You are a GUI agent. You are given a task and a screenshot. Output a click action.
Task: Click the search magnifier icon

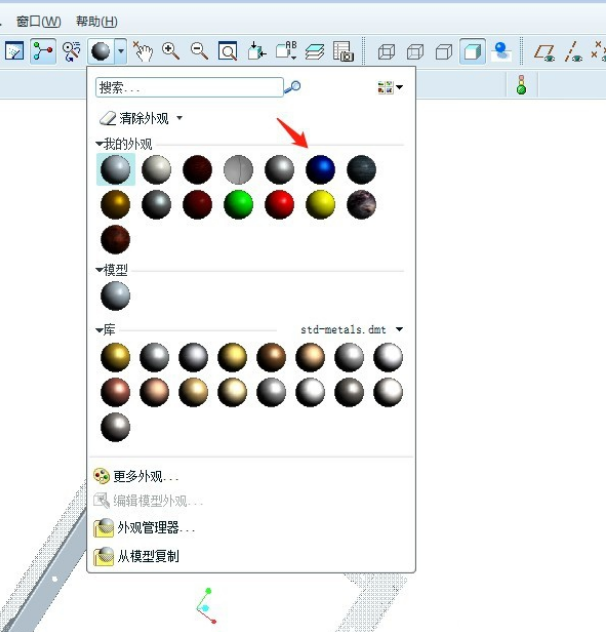click(x=293, y=87)
